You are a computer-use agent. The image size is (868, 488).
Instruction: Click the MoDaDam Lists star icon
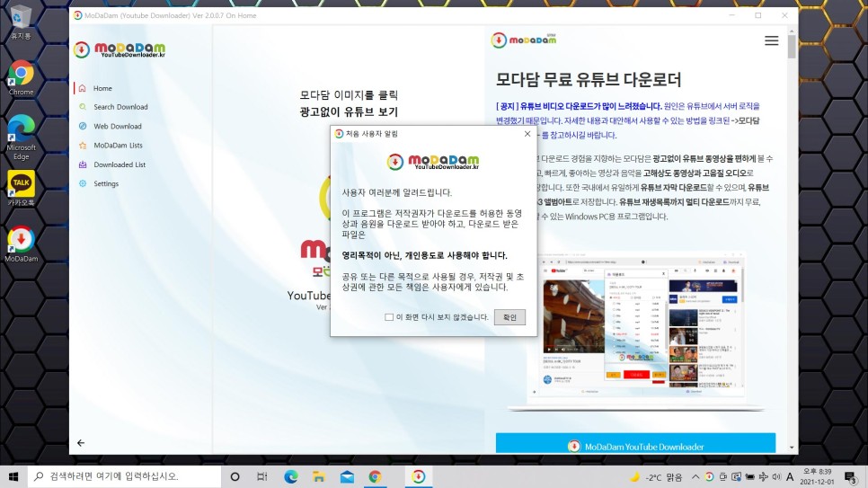pos(83,145)
